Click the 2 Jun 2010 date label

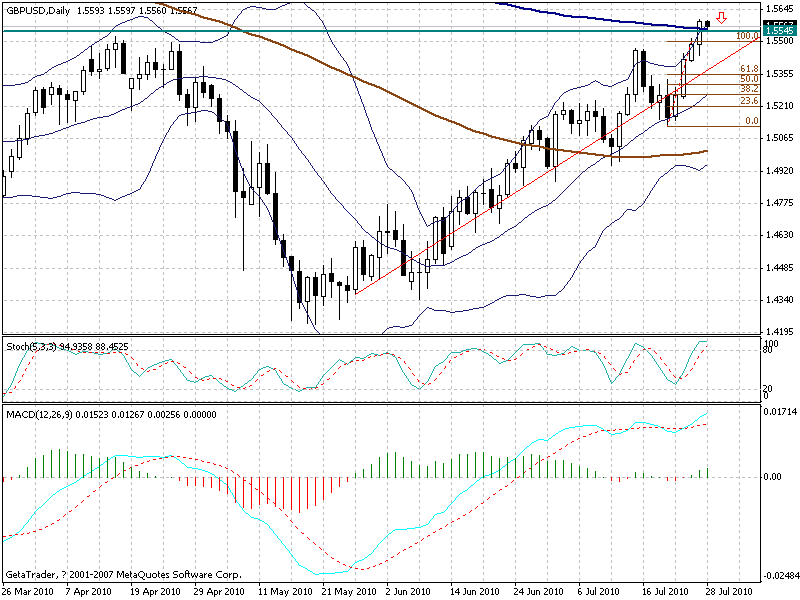point(409,592)
